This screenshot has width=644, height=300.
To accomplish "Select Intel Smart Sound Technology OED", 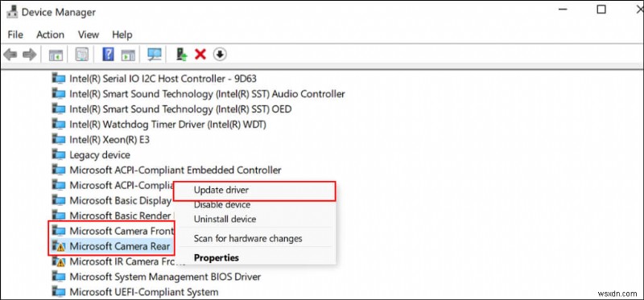I will tap(180, 109).
